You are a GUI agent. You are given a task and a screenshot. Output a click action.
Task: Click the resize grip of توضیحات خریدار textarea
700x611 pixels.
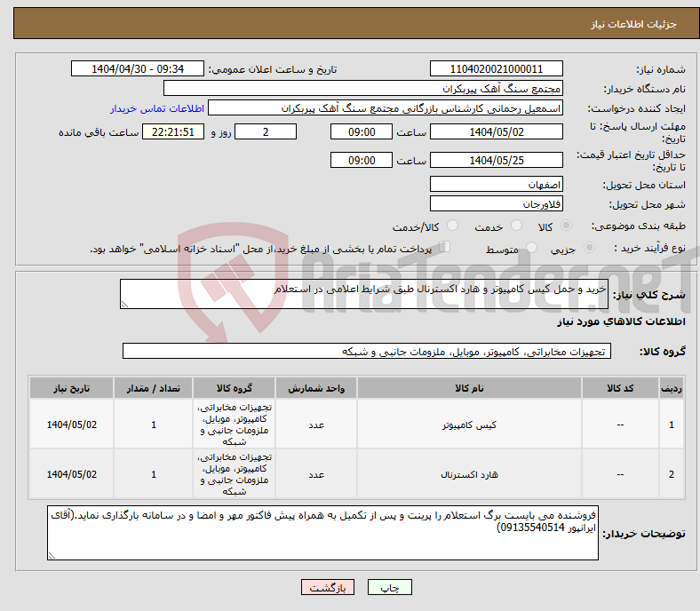(x=52, y=556)
